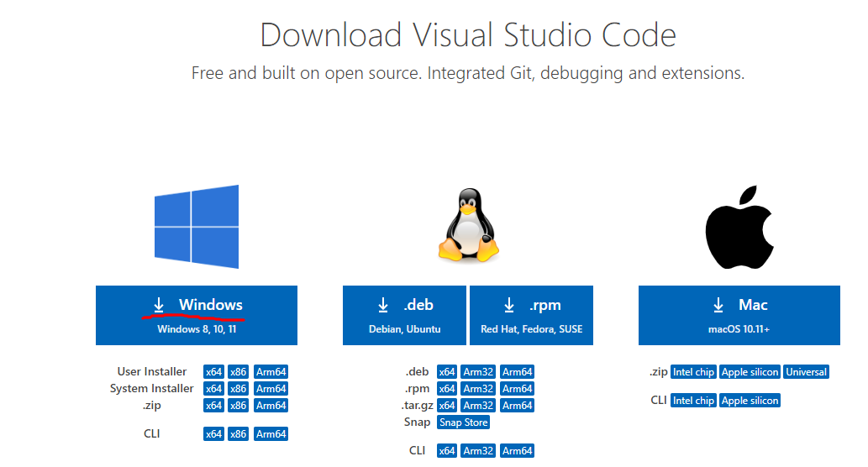The width and height of the screenshot is (868, 467).
Task: Open the Snap Store link
Action: [x=463, y=422]
